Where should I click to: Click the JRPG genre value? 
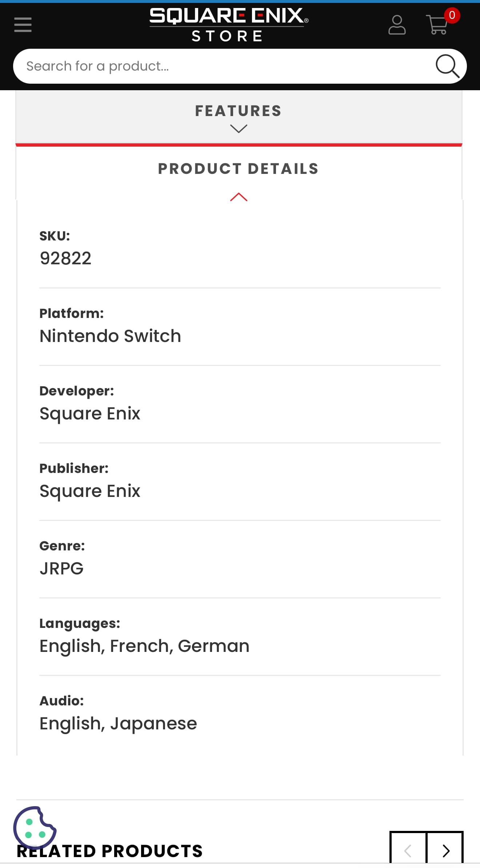point(61,568)
